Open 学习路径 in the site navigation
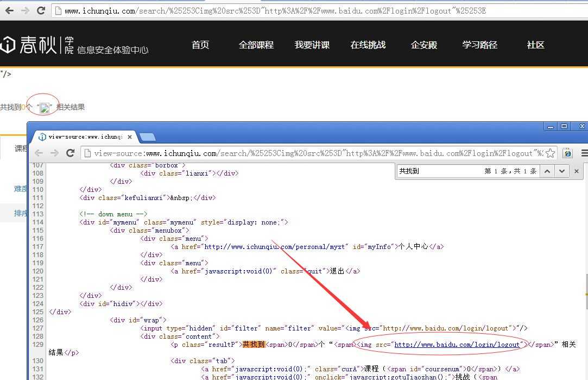Screen dimensions: 588x380 click(479, 45)
